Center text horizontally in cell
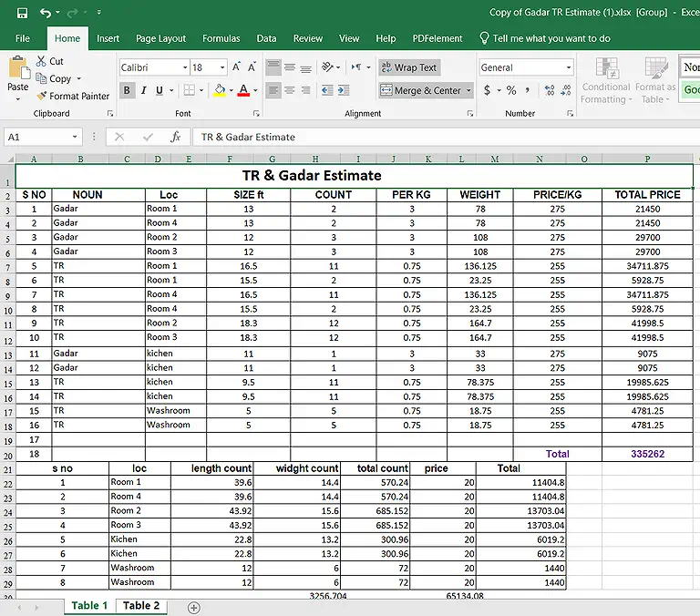700x616 pixels. [x=290, y=90]
